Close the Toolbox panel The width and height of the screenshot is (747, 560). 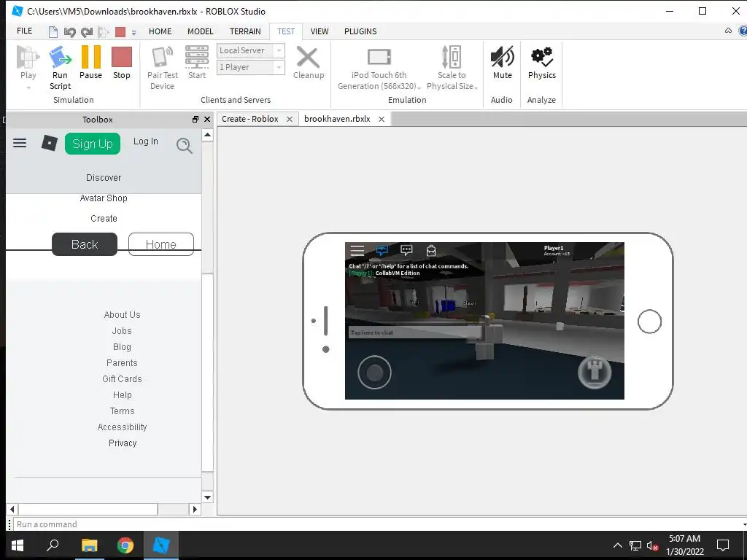pyautogui.click(x=206, y=119)
